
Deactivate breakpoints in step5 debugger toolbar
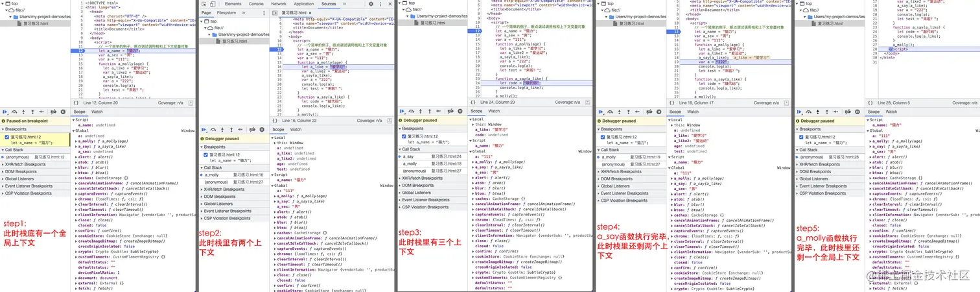848,112
